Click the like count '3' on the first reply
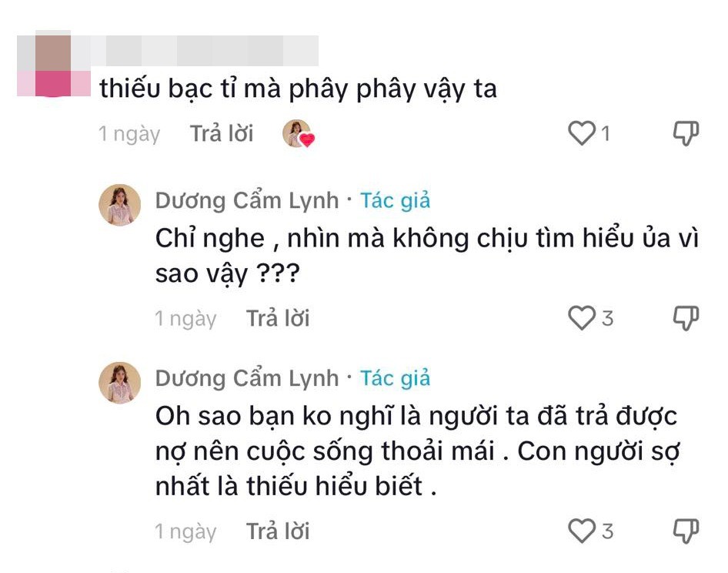This screenshot has height=573, width=728. [x=607, y=317]
